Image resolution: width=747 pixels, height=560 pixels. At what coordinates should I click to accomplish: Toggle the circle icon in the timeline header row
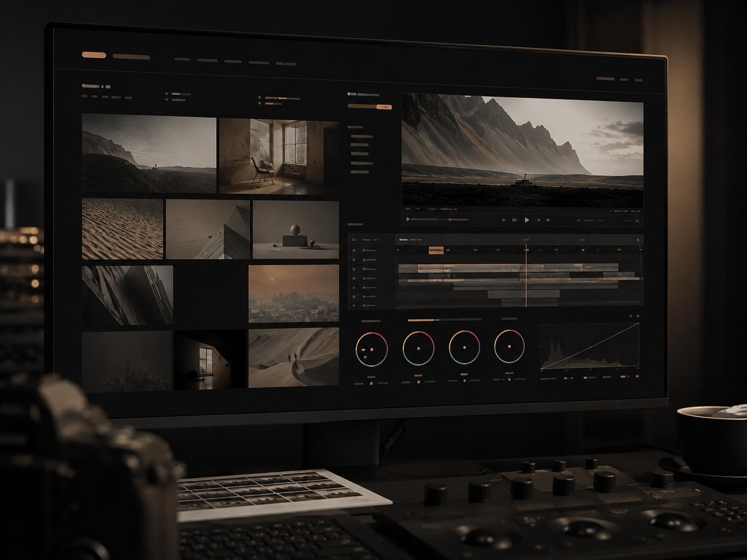click(354, 240)
